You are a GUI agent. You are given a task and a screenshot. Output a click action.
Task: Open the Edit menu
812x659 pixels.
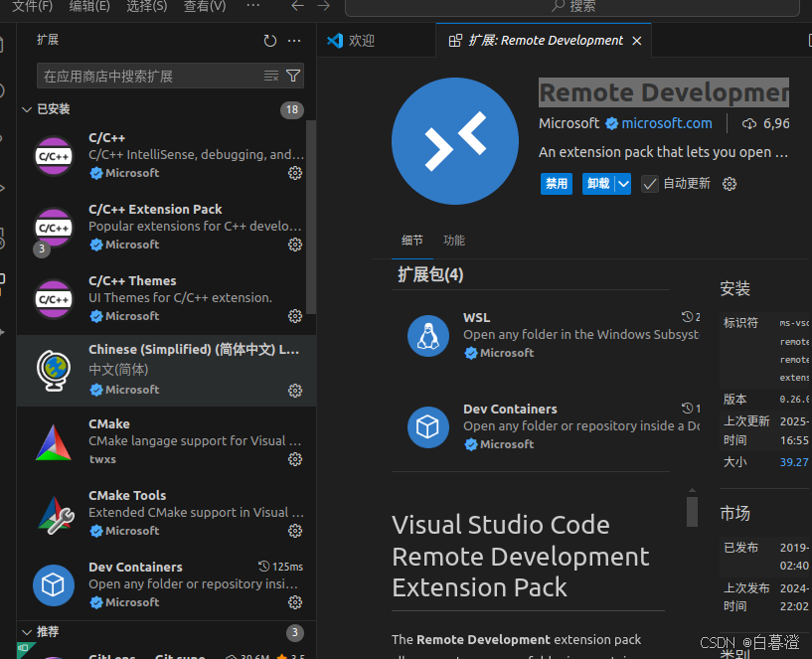[89, 6]
